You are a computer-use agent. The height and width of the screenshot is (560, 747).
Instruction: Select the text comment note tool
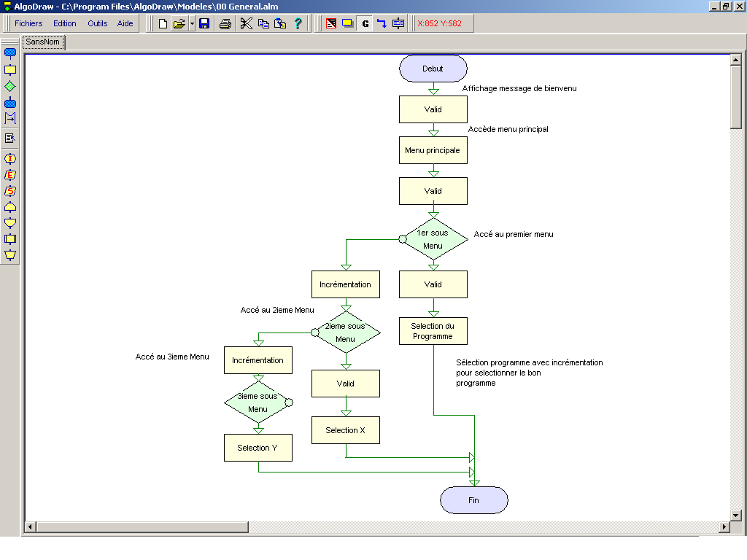(x=10, y=139)
